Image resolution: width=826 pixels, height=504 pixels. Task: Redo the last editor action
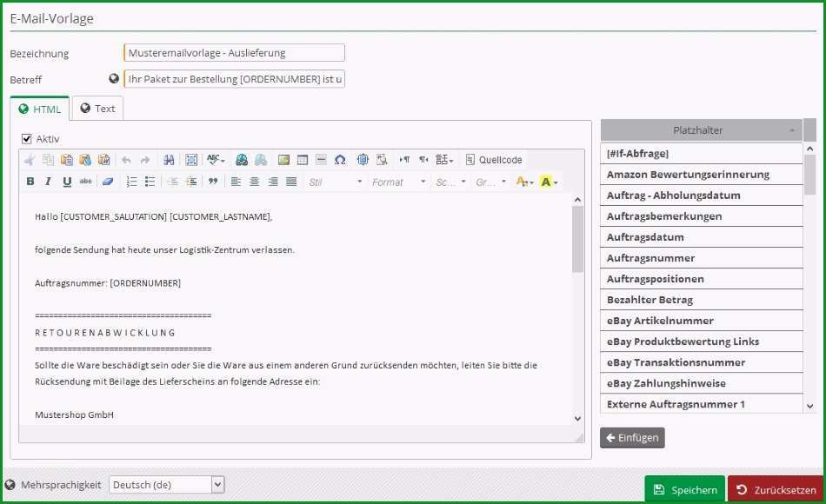coord(145,160)
